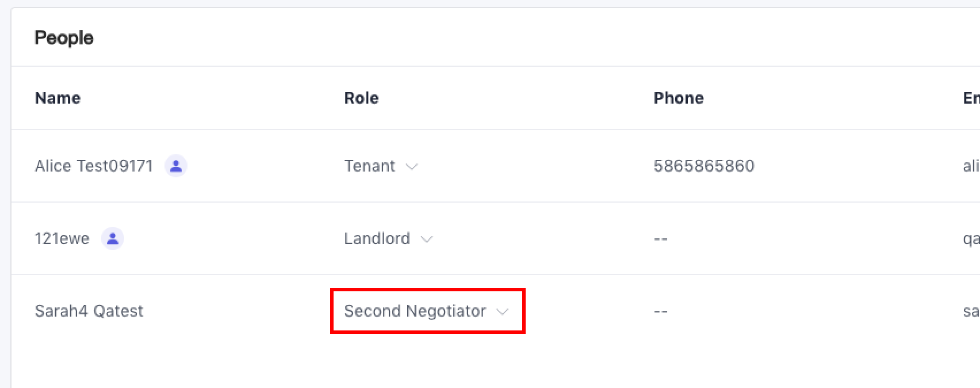Viewport: 980px width, 388px height.
Task: Click the Name column header
Action: point(58,98)
